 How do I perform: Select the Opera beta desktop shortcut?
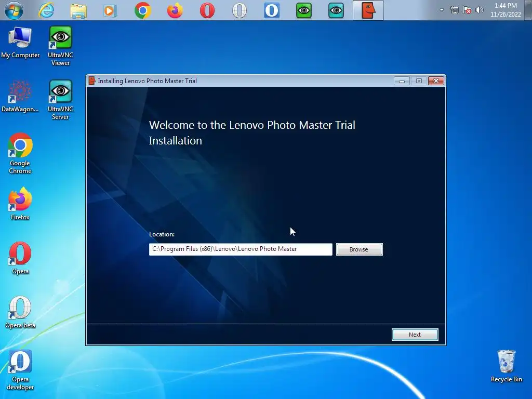(20, 312)
